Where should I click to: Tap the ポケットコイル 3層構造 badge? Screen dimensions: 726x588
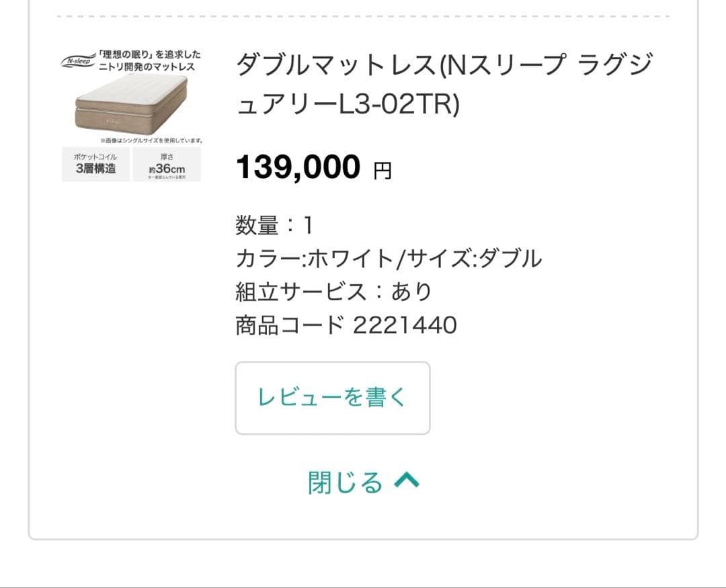[95, 165]
